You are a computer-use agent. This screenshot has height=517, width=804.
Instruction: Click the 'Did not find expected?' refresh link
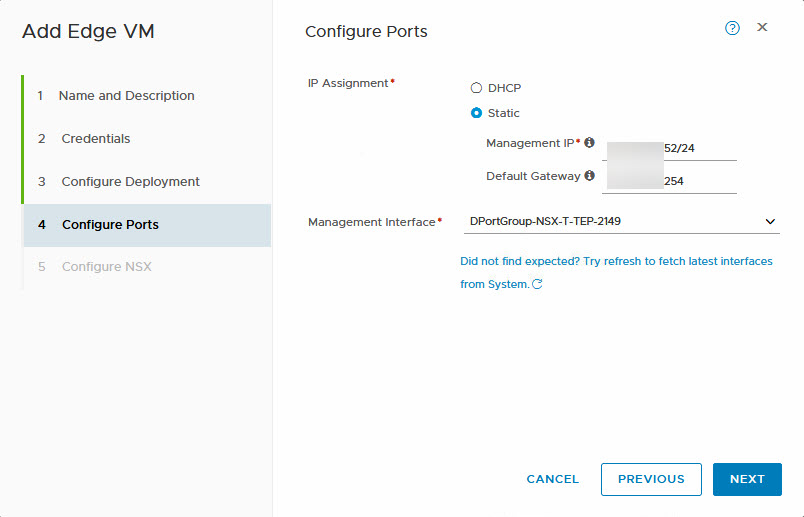[x=615, y=261]
